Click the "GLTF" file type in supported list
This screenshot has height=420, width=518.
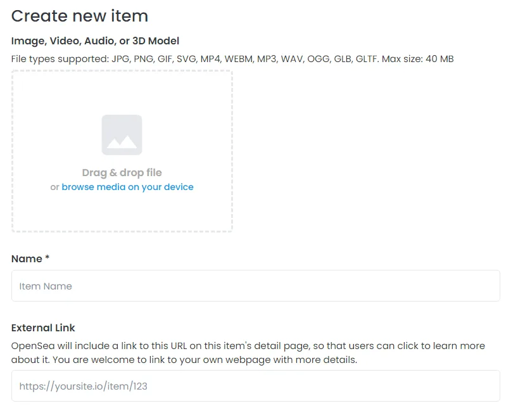[366, 59]
